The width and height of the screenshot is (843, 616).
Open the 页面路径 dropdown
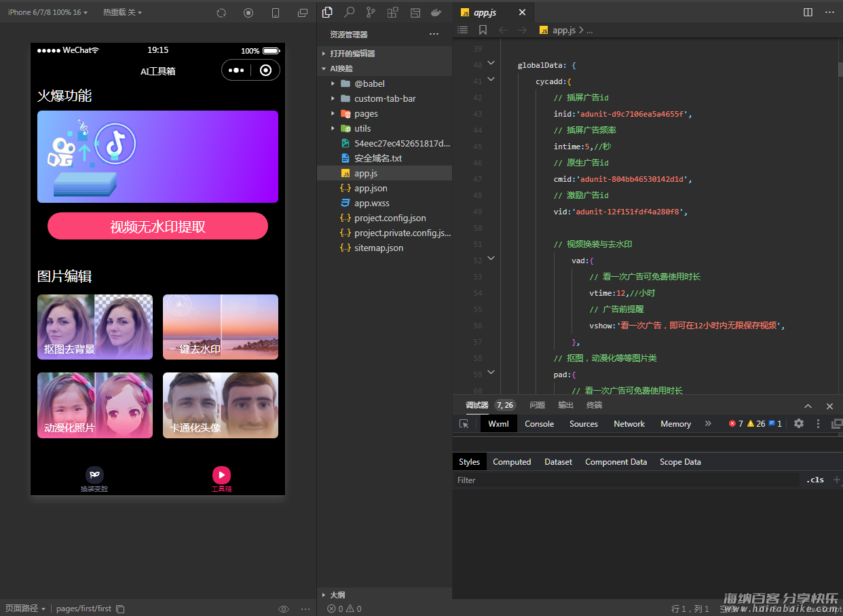(x=25, y=609)
